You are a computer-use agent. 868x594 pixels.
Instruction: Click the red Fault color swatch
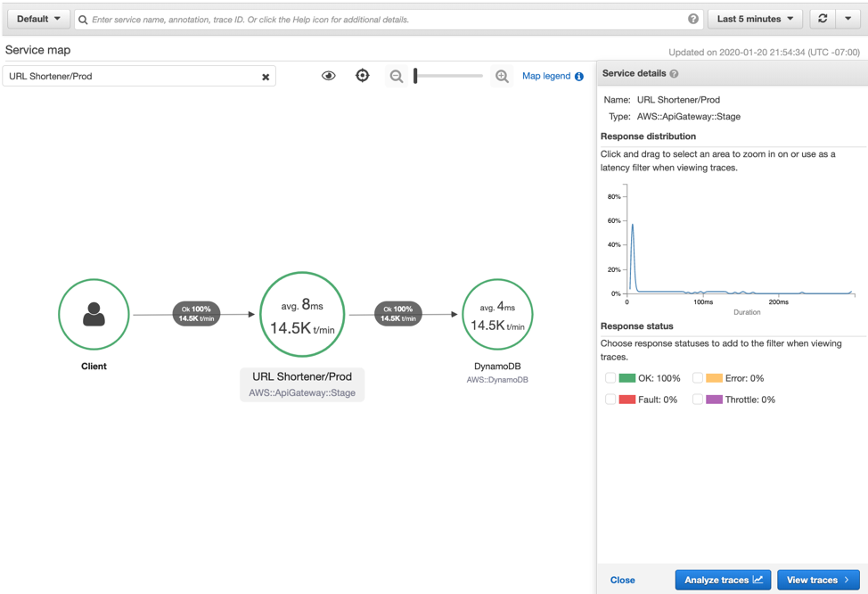pos(626,400)
